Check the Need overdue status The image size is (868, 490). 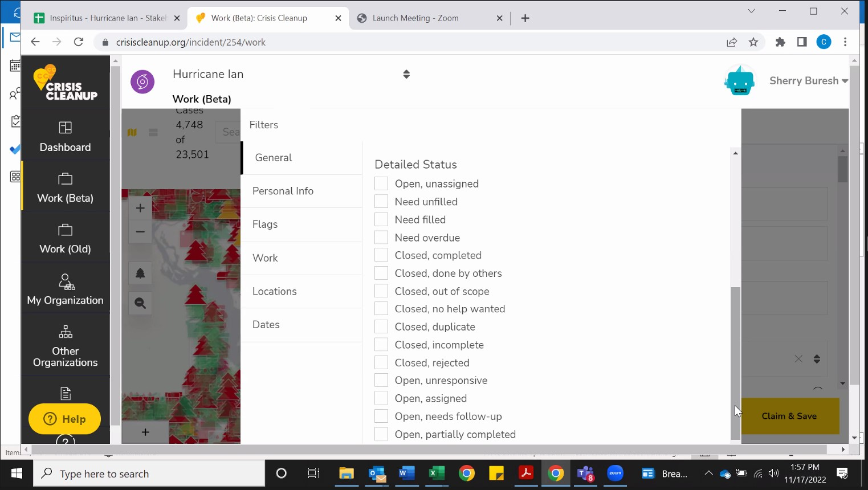(381, 237)
